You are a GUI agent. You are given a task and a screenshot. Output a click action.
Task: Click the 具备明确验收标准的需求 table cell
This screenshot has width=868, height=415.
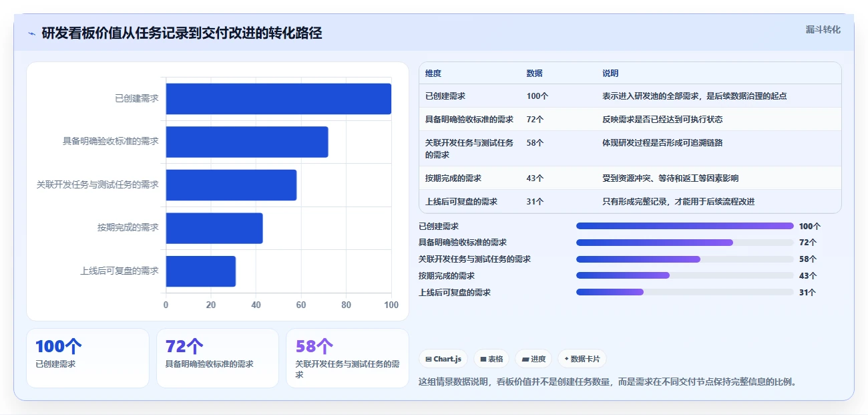point(469,119)
